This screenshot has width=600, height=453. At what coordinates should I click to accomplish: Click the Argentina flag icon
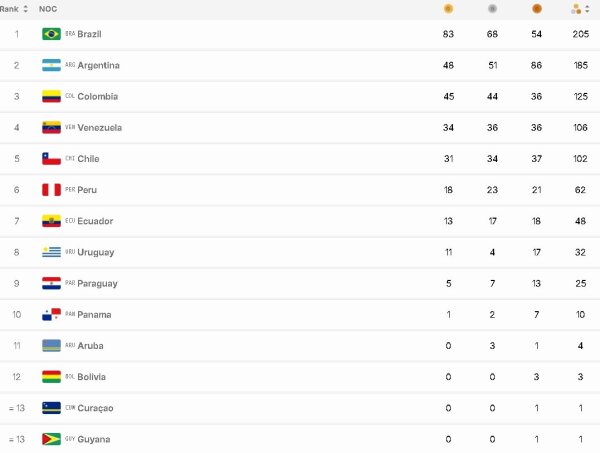(x=51, y=65)
